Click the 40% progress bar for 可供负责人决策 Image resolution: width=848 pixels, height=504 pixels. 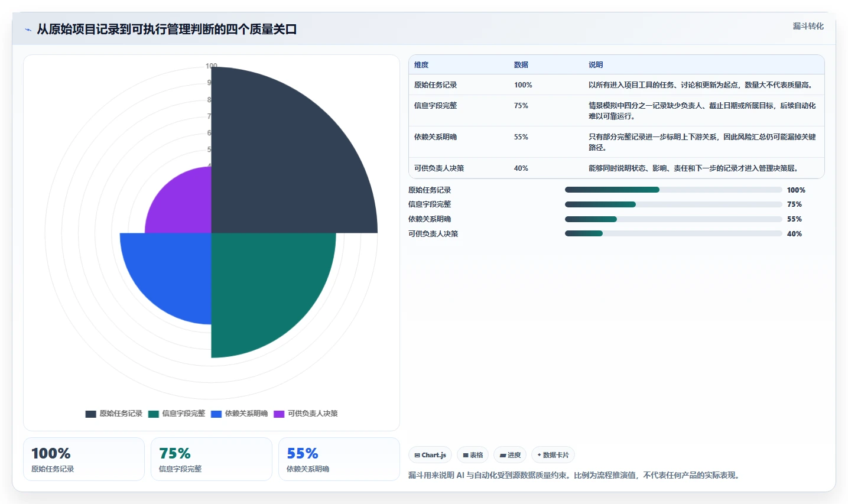(x=674, y=233)
